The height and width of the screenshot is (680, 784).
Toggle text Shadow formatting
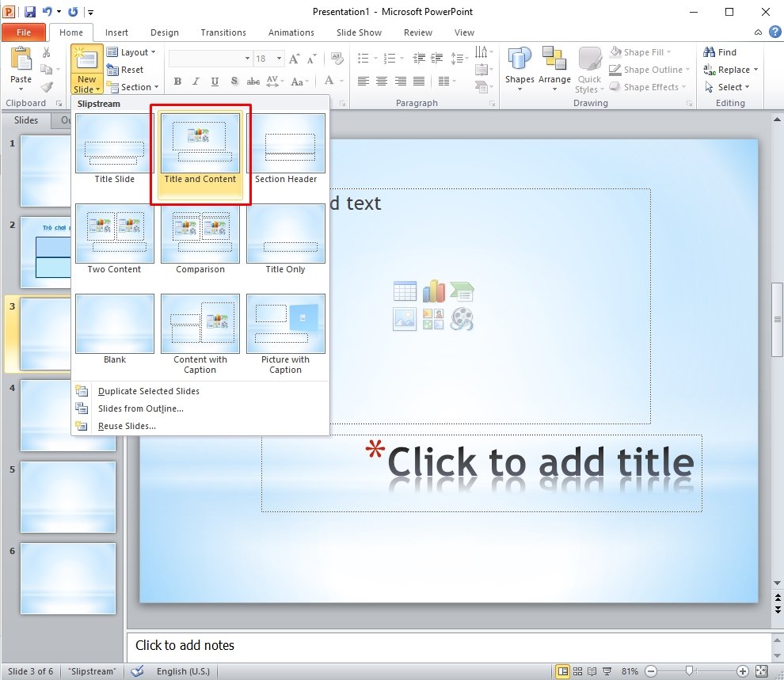pyautogui.click(x=234, y=82)
